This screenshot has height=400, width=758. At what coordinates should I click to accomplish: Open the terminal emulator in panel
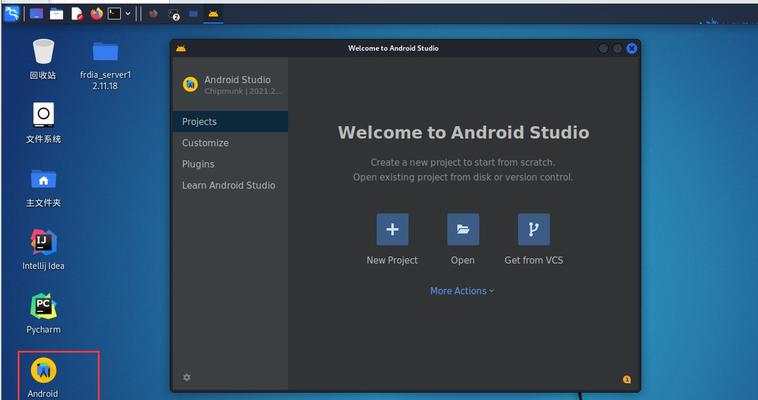[114, 14]
